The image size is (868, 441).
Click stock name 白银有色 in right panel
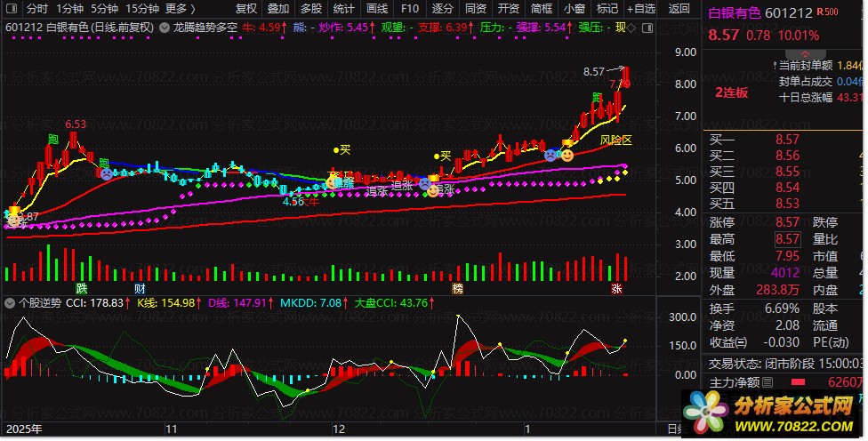pyautogui.click(x=735, y=12)
